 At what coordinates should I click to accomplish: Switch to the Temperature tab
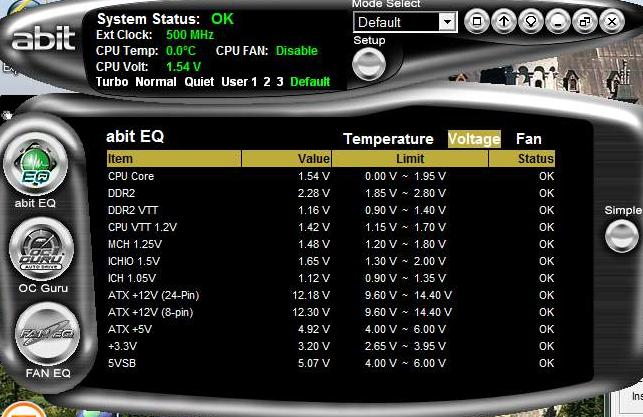pos(388,139)
